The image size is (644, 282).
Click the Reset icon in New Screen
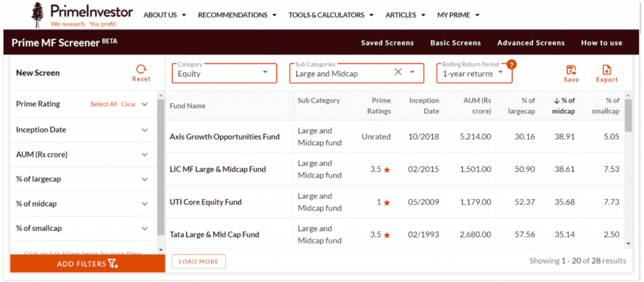(142, 69)
